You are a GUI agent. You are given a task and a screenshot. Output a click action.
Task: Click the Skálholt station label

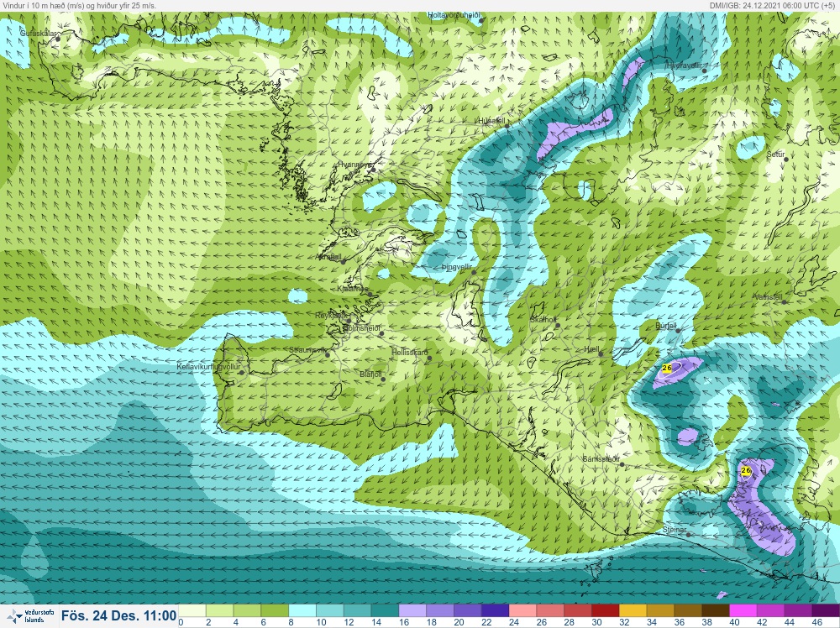coord(543,320)
